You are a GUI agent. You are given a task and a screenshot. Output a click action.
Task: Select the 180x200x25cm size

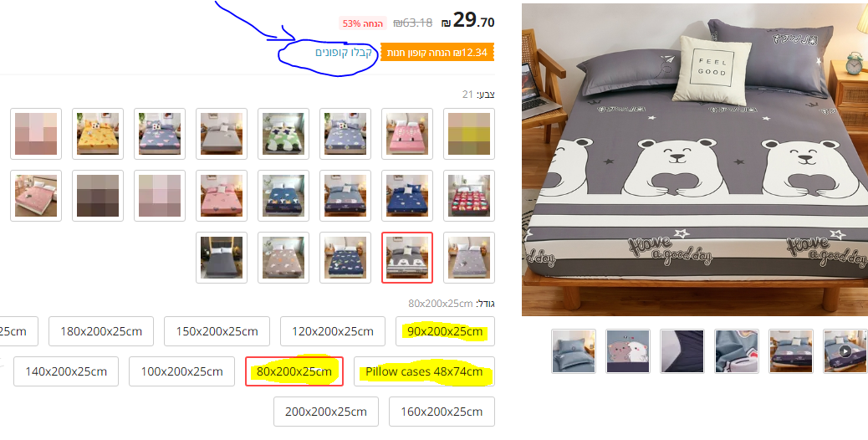tap(101, 331)
